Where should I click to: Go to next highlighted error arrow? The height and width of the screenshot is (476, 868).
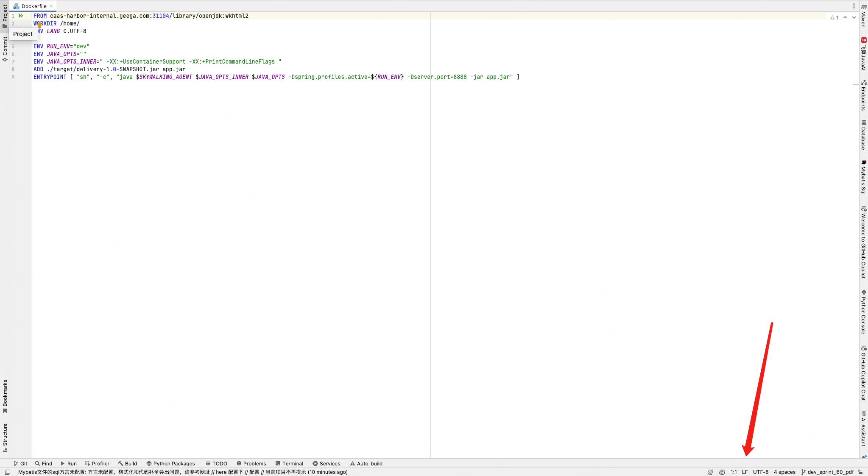(854, 17)
